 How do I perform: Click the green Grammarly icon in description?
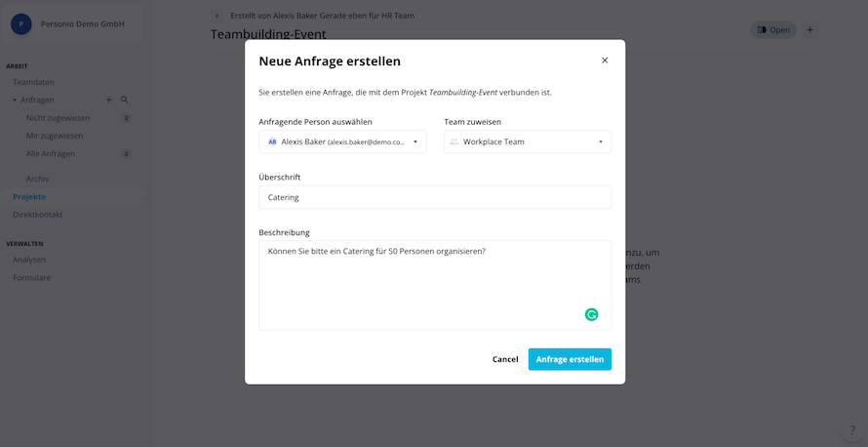pyautogui.click(x=591, y=314)
